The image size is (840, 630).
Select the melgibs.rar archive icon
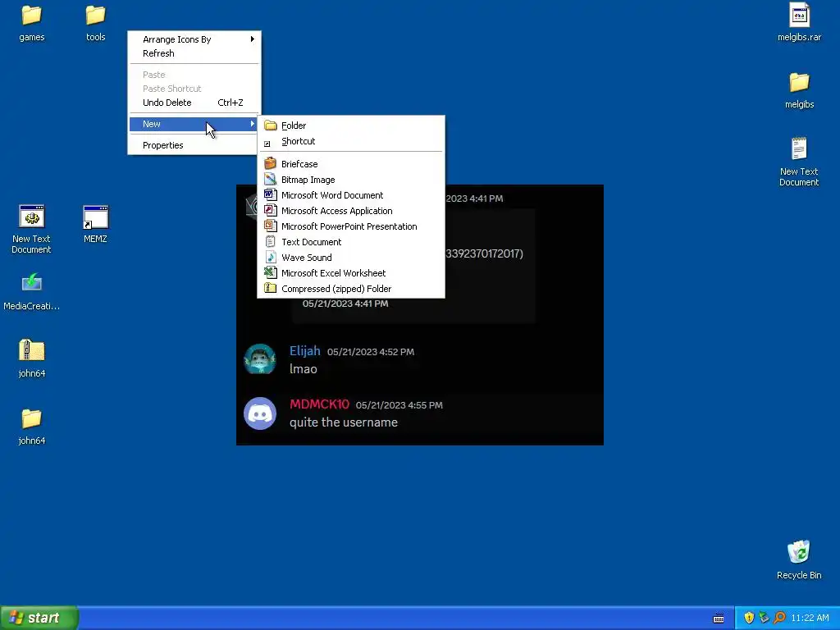pos(799,15)
